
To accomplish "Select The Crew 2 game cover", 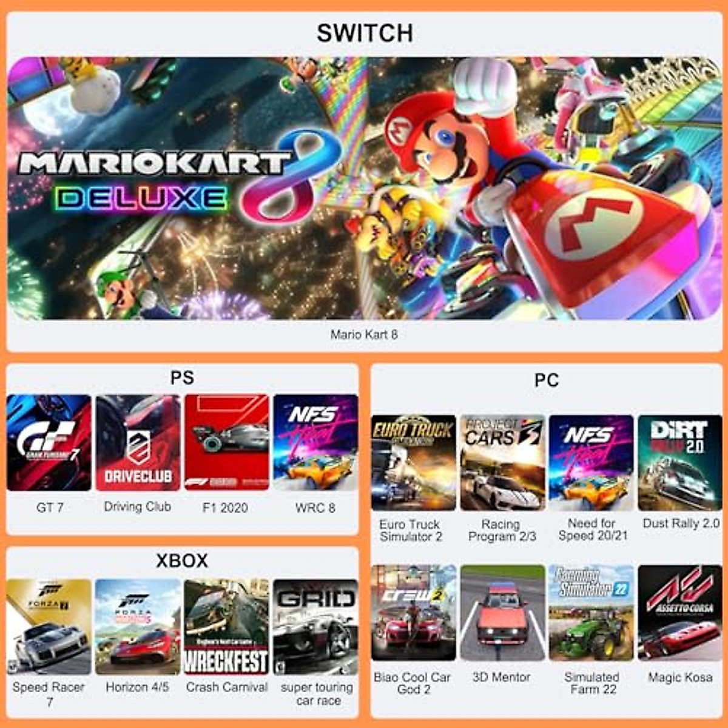I will pos(414,613).
